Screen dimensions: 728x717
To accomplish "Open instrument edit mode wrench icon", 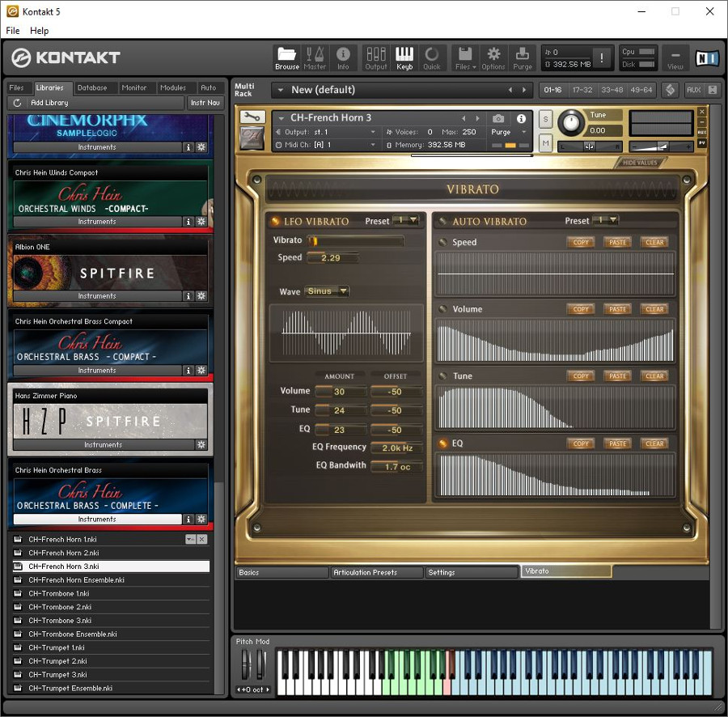I will (x=252, y=117).
